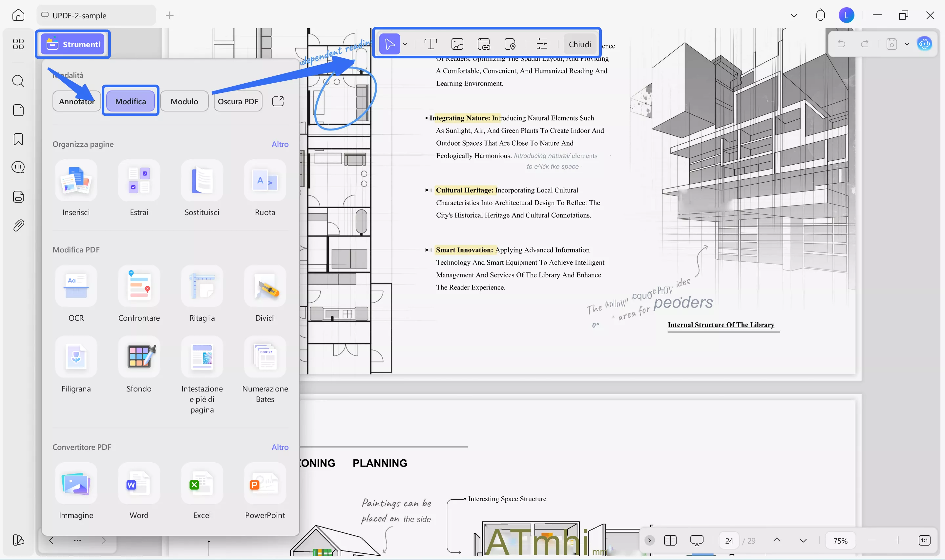Open the Filigrana watermark tool
The height and width of the screenshot is (560, 945).
point(76,357)
